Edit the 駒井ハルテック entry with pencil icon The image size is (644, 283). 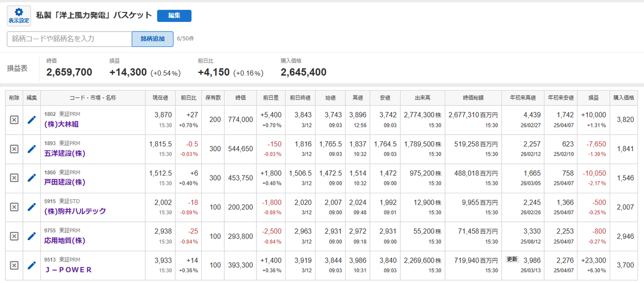coord(32,207)
